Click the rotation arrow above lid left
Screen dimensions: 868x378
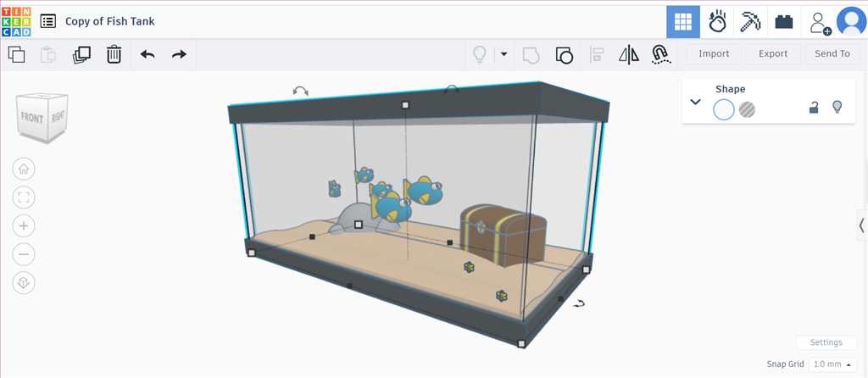click(x=301, y=91)
